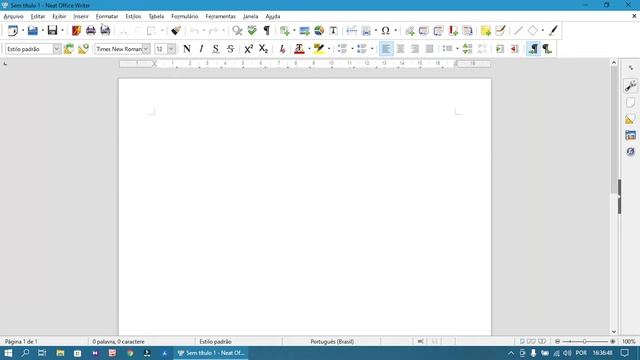The image size is (640, 360).
Task: Expand shapes dropdown arrow
Action: point(542,31)
